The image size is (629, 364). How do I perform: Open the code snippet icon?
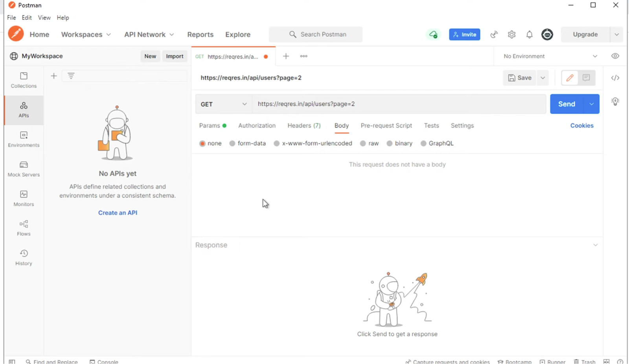[x=615, y=78]
